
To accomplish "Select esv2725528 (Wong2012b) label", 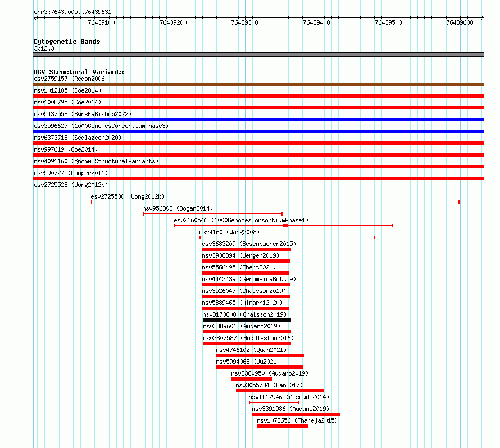I will pyautogui.click(x=71, y=185).
